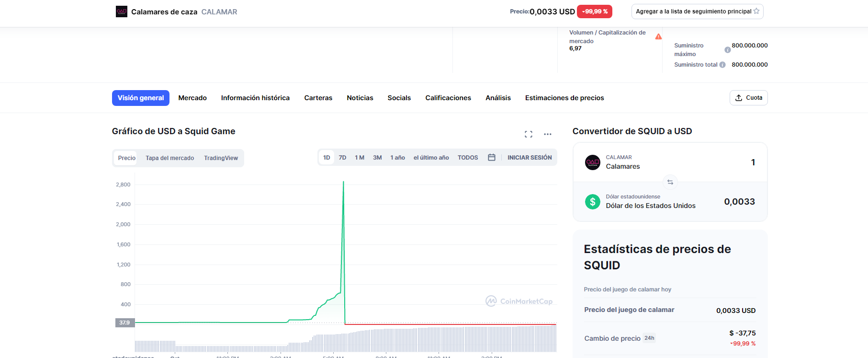The height and width of the screenshot is (358, 868).
Task: Select the 7D time range
Action: pos(342,157)
